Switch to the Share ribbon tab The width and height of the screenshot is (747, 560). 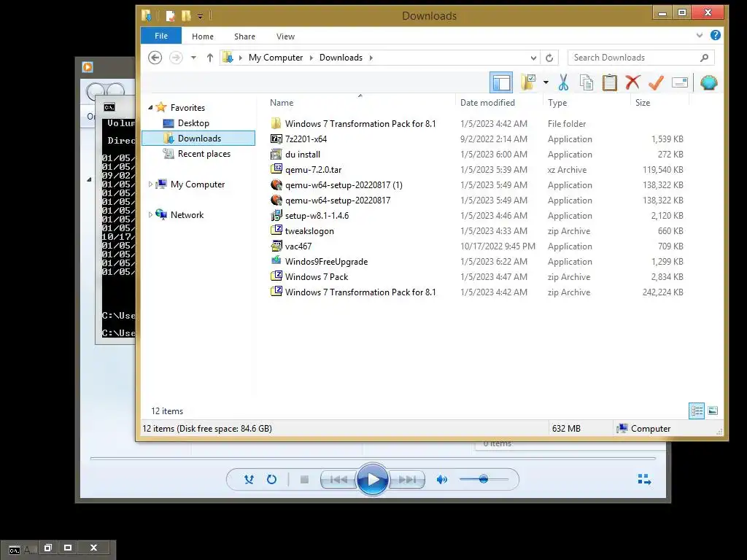pos(244,36)
